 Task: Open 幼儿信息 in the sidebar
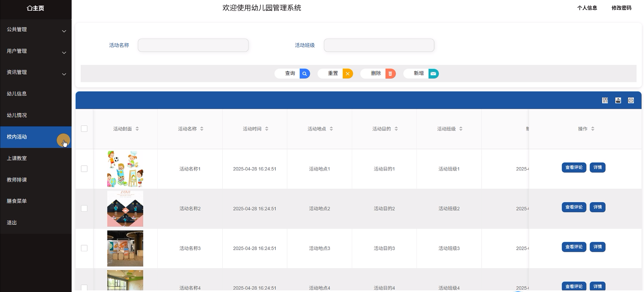pos(17,94)
